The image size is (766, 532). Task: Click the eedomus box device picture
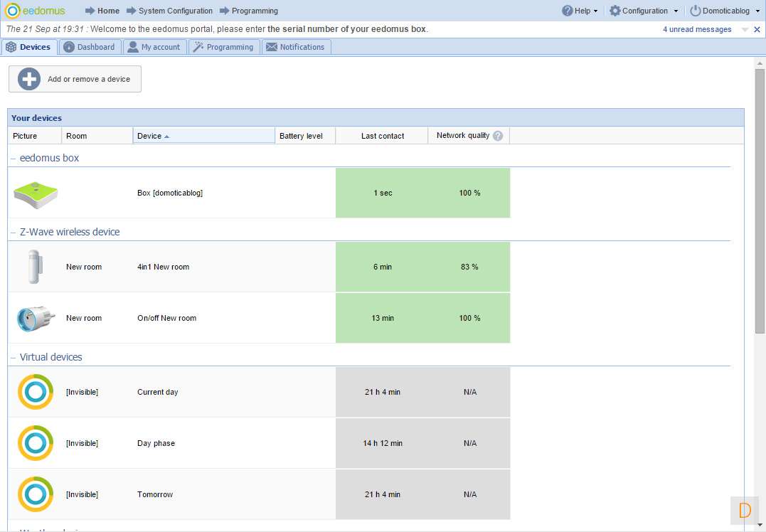click(35, 193)
